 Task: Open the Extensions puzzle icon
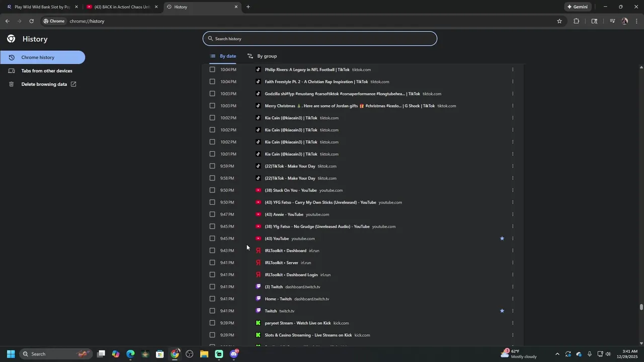tap(576, 21)
